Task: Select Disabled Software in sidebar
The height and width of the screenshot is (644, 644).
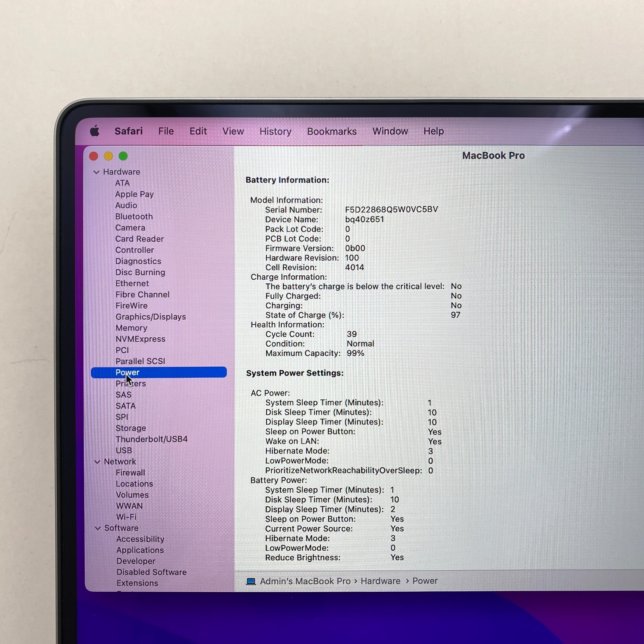Action: tap(152, 572)
